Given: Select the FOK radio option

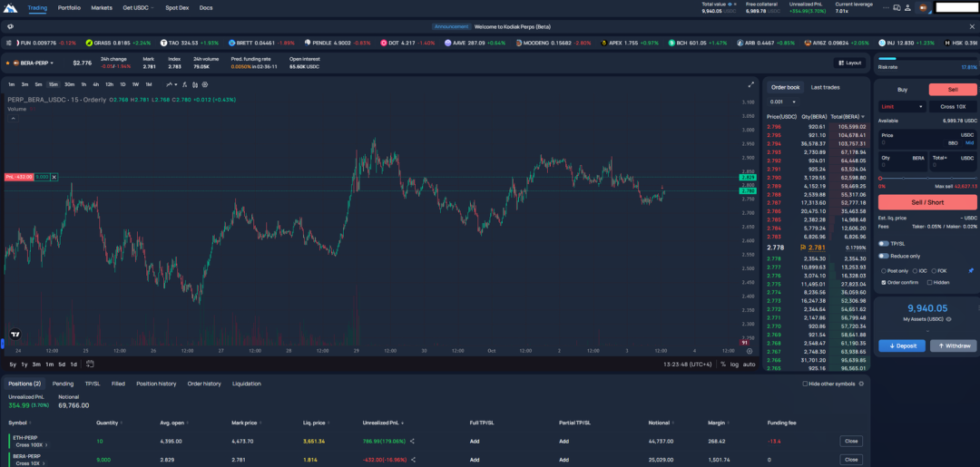Looking at the screenshot, I should click(x=934, y=271).
